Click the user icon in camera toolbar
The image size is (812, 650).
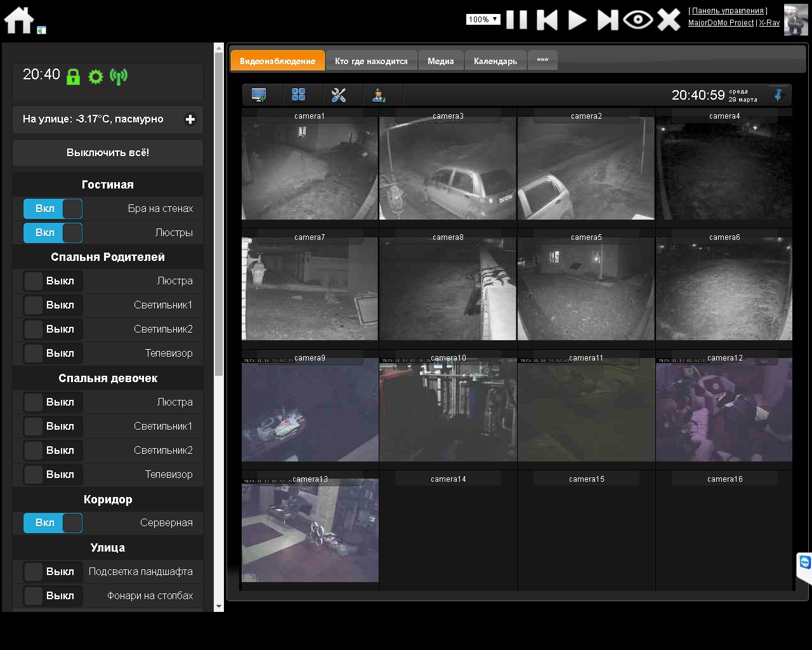(379, 95)
